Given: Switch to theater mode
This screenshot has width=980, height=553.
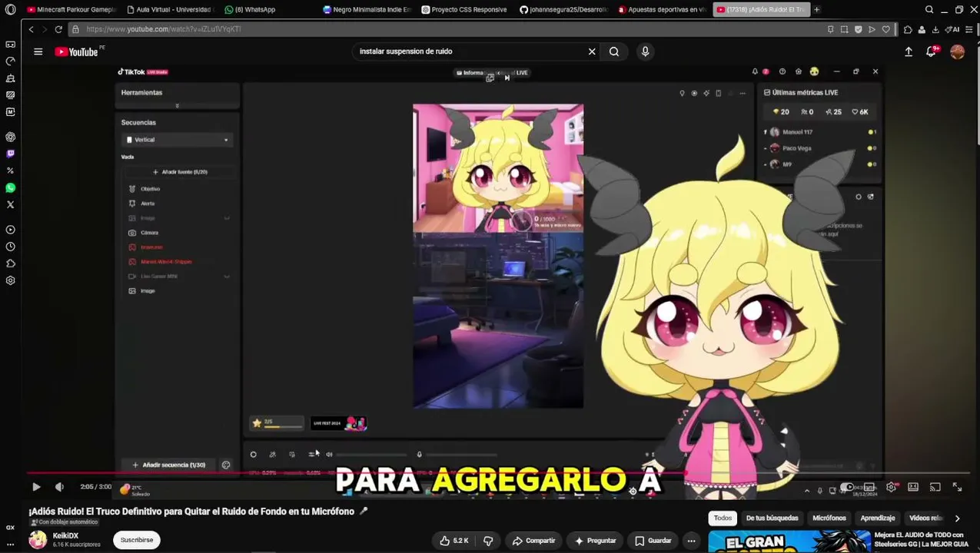Looking at the screenshot, I should 913,487.
